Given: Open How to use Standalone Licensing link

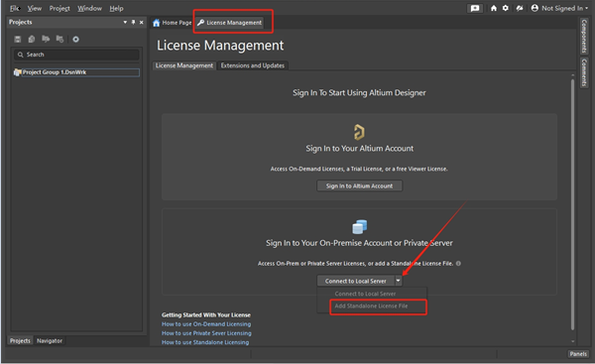Looking at the screenshot, I should click(x=205, y=342).
